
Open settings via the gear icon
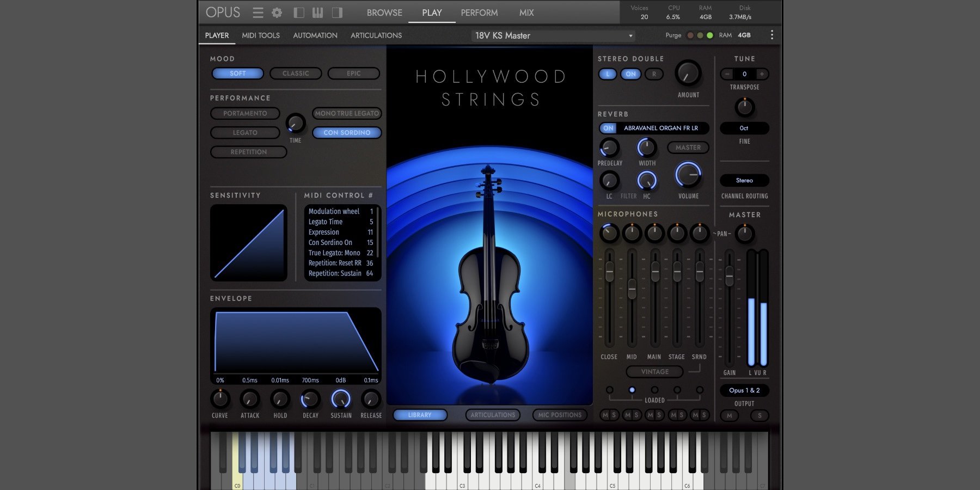point(277,13)
